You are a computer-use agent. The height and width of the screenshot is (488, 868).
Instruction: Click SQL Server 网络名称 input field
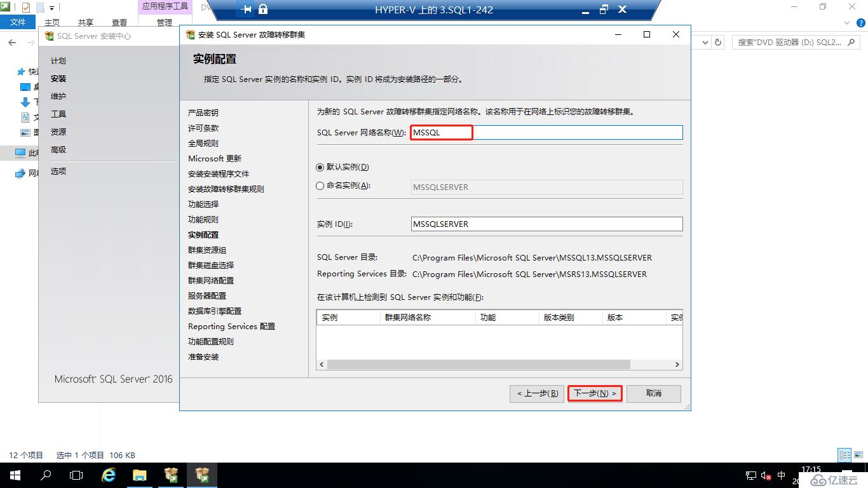pyautogui.click(x=546, y=132)
